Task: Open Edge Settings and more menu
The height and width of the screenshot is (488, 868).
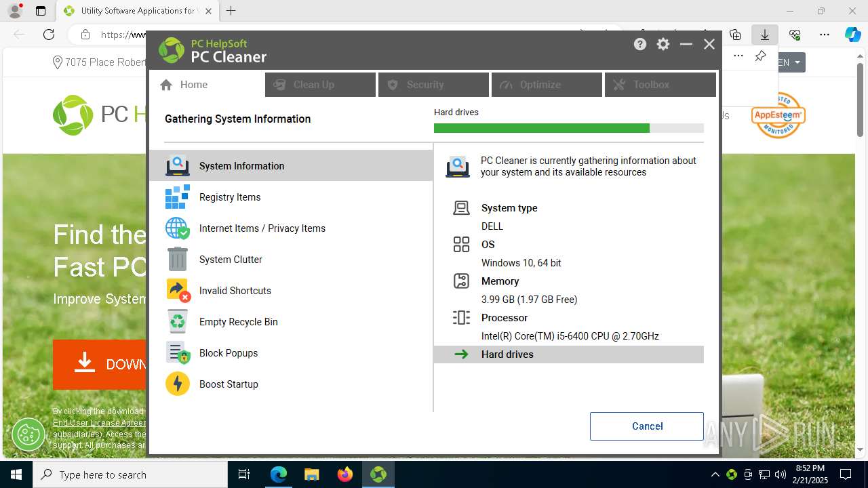Action: coord(825,35)
